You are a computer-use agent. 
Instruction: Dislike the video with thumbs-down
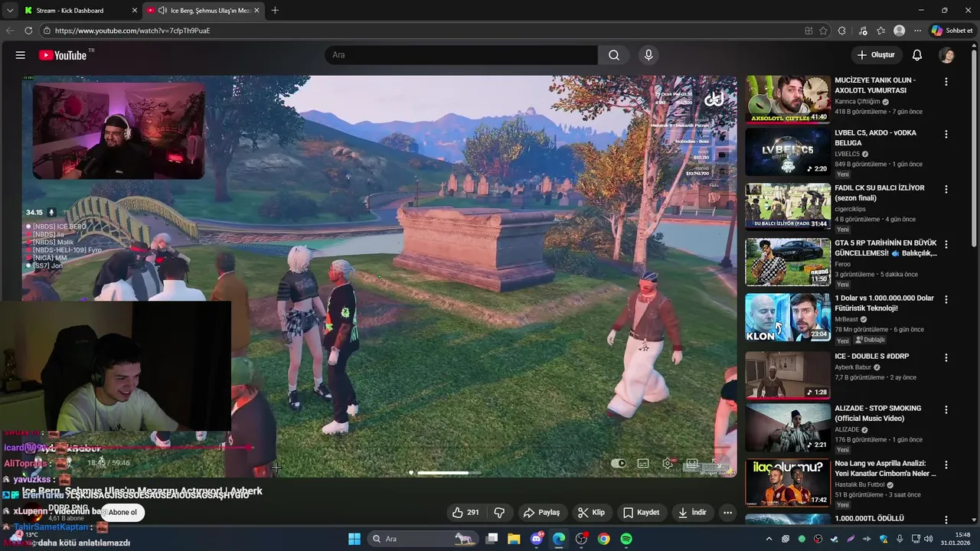(x=500, y=513)
